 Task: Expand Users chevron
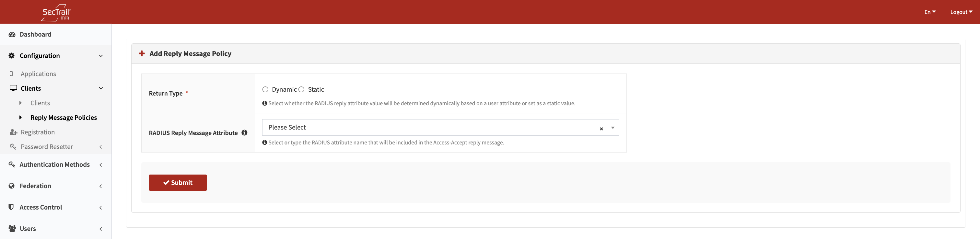tap(101, 229)
